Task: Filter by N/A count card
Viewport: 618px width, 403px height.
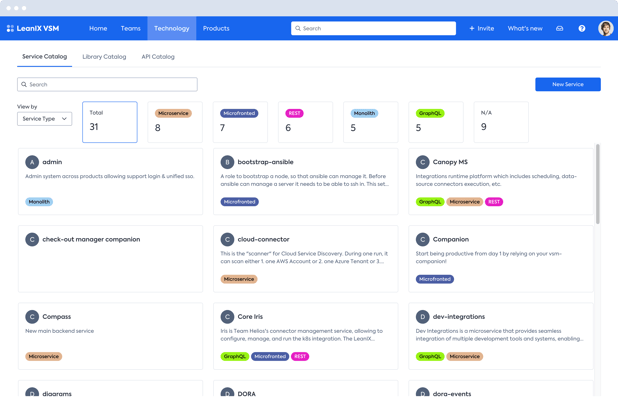Action: pos(501,122)
